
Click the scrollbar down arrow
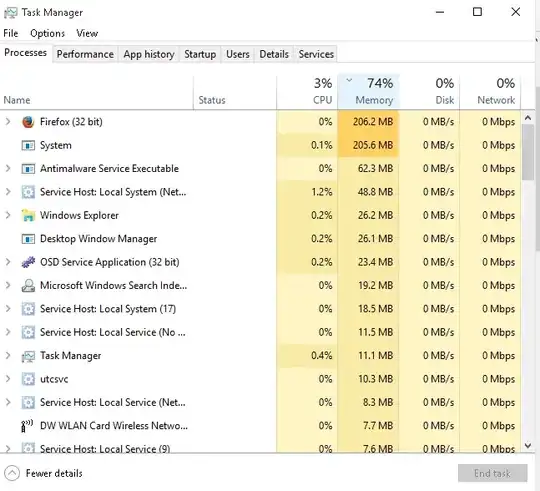coord(528,446)
